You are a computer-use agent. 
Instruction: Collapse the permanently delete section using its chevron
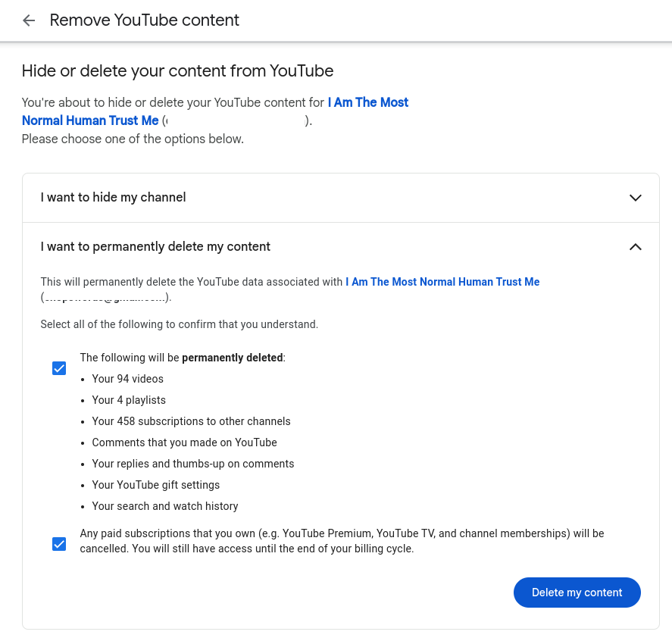tap(635, 247)
